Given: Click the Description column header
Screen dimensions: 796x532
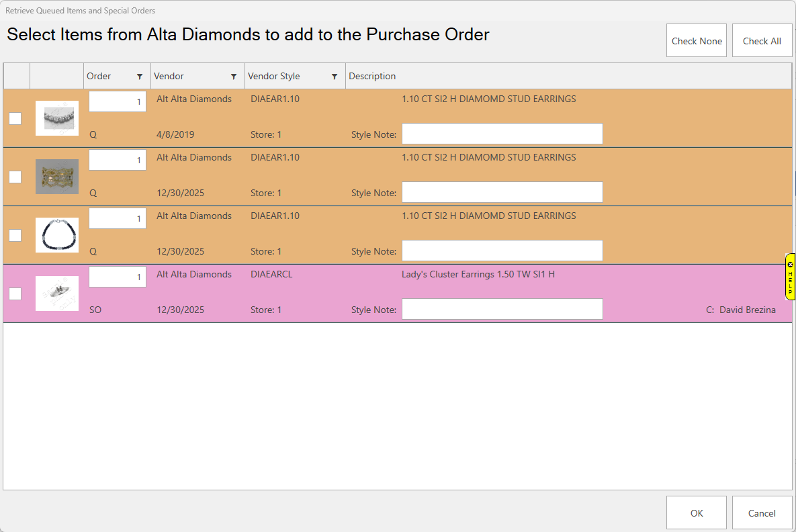Looking at the screenshot, I should point(372,77).
